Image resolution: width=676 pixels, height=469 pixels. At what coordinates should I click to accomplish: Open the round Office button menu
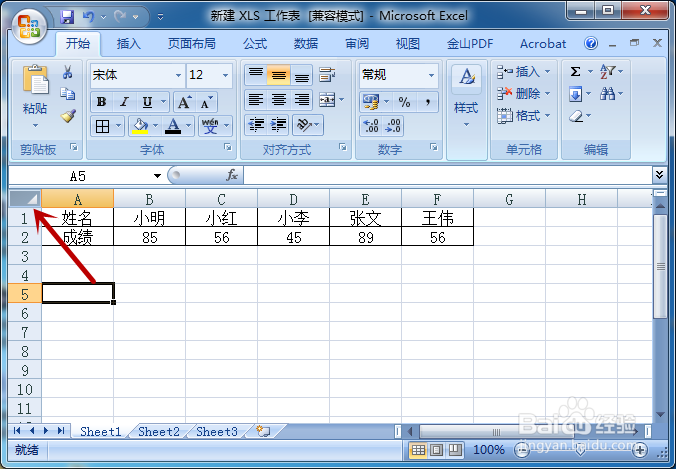tap(29, 27)
